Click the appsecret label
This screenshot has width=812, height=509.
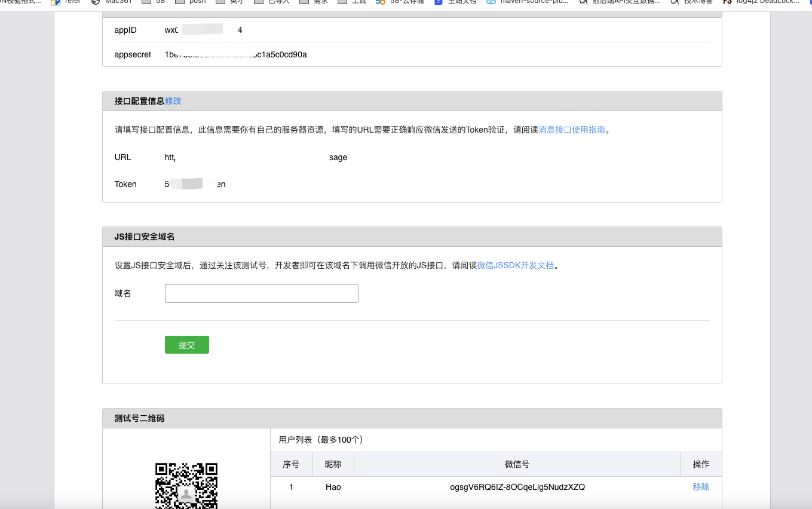(x=133, y=54)
